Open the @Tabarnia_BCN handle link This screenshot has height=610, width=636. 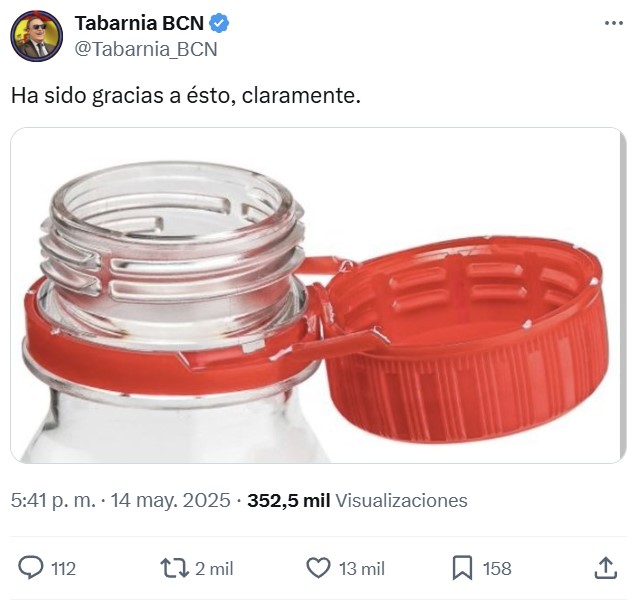[146, 49]
